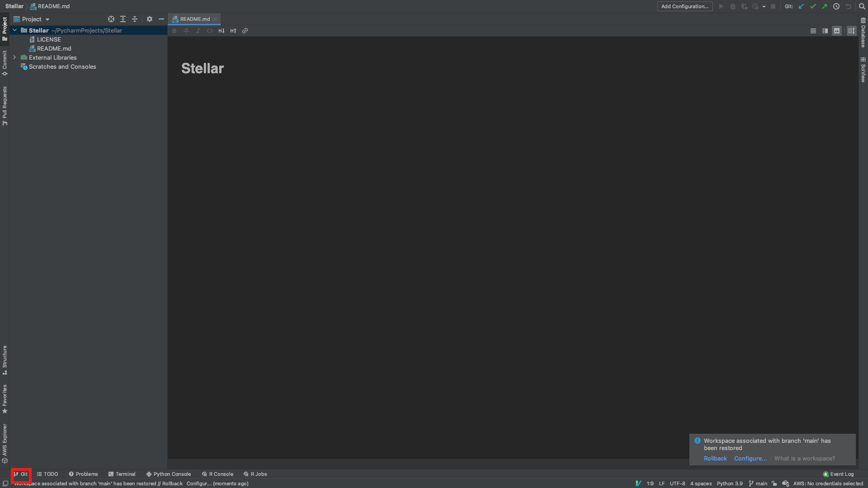Select opened file locate icon
The height and width of the screenshot is (488, 868).
(111, 19)
